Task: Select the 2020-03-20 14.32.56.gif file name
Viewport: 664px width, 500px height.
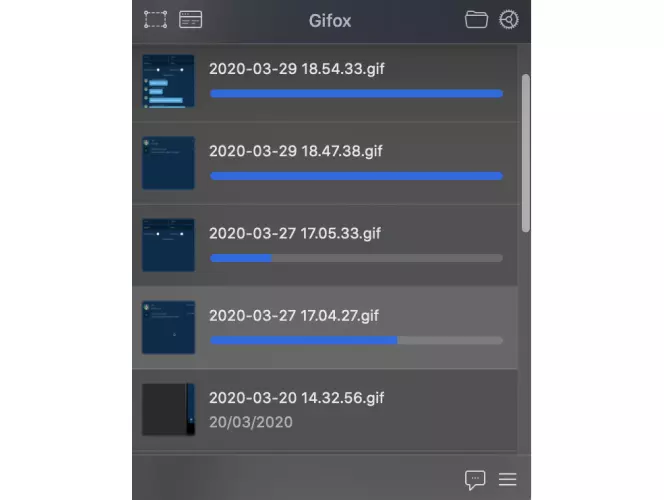Action: click(296, 398)
